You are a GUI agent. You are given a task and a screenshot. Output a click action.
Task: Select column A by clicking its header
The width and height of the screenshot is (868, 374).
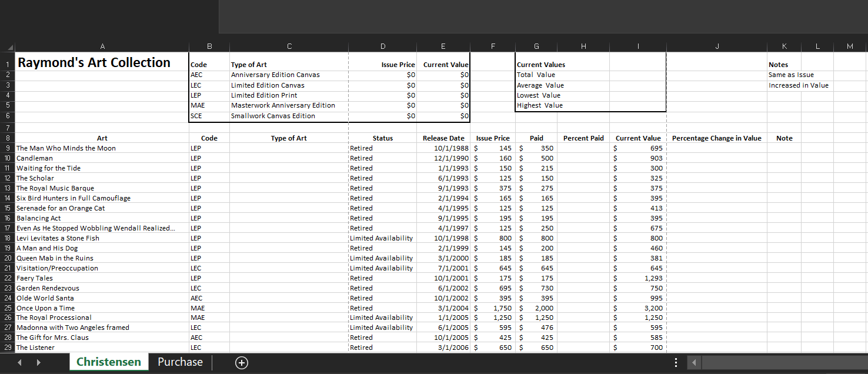pos(102,46)
